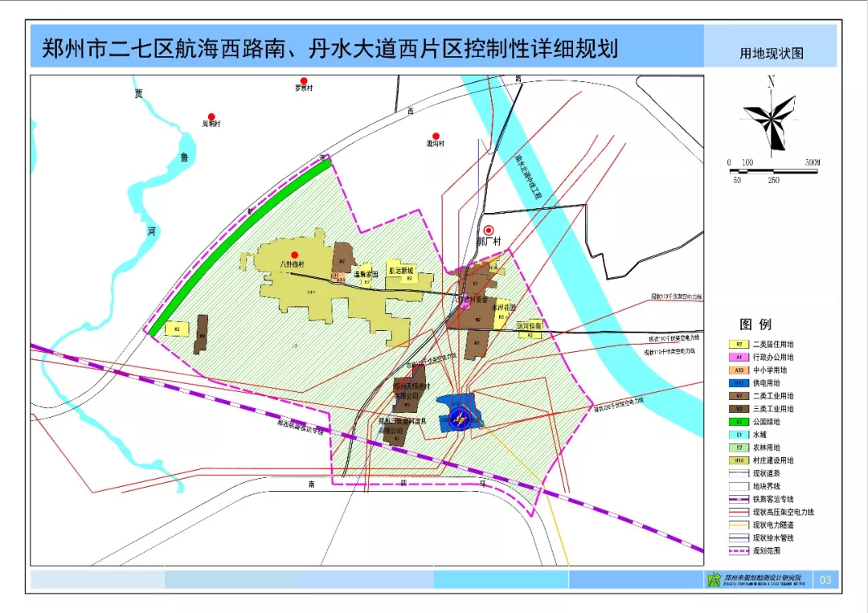The height and width of the screenshot is (613, 868).
Task: Click the planning institute logo at bottom right
Action: (x=714, y=580)
